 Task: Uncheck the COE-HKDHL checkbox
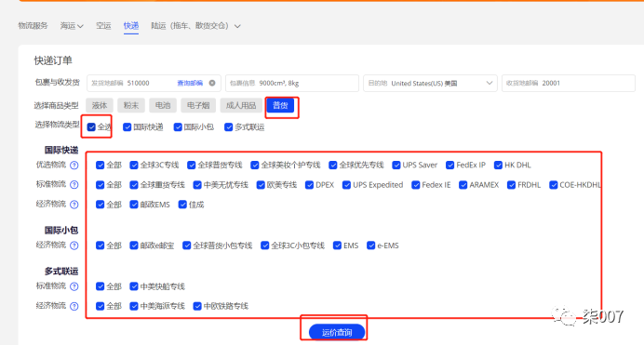[x=554, y=185]
